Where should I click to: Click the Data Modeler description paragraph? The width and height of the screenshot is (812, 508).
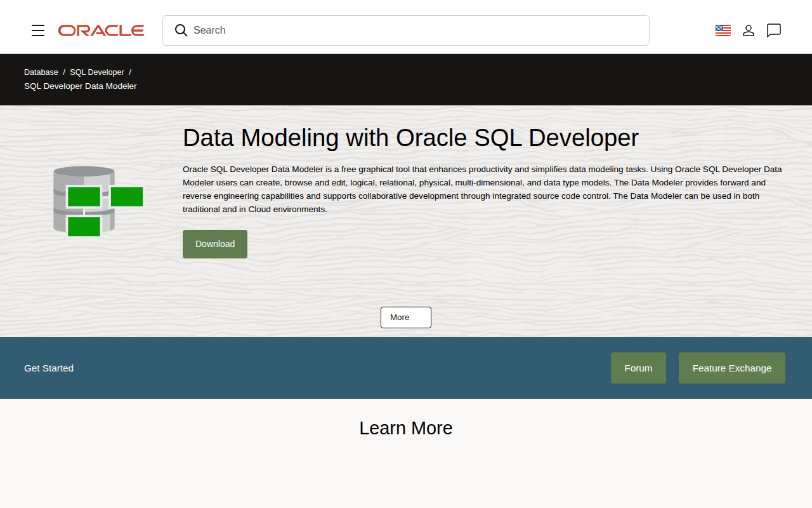pos(483,189)
